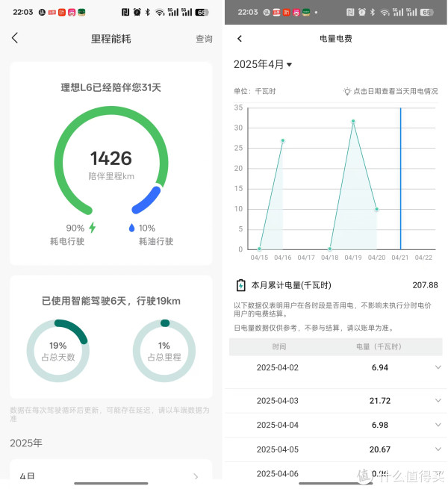Tap the 查询 button
This screenshot has width=448, height=489.
[204, 39]
